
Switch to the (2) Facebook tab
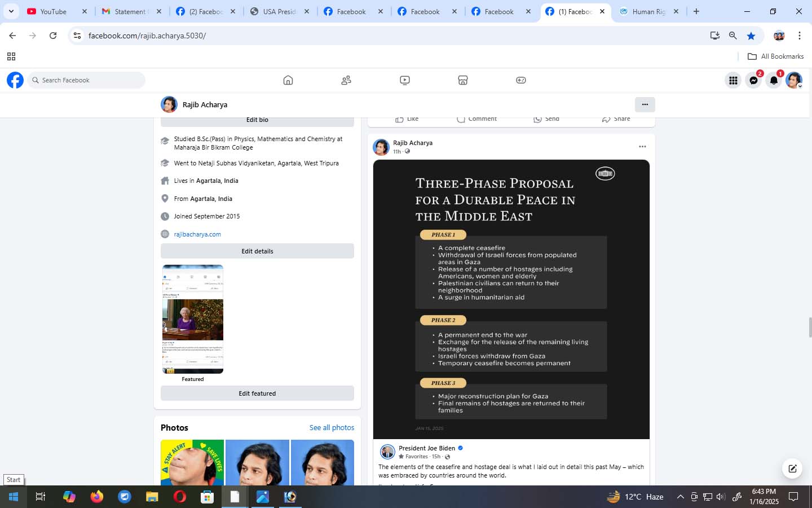[205, 11]
